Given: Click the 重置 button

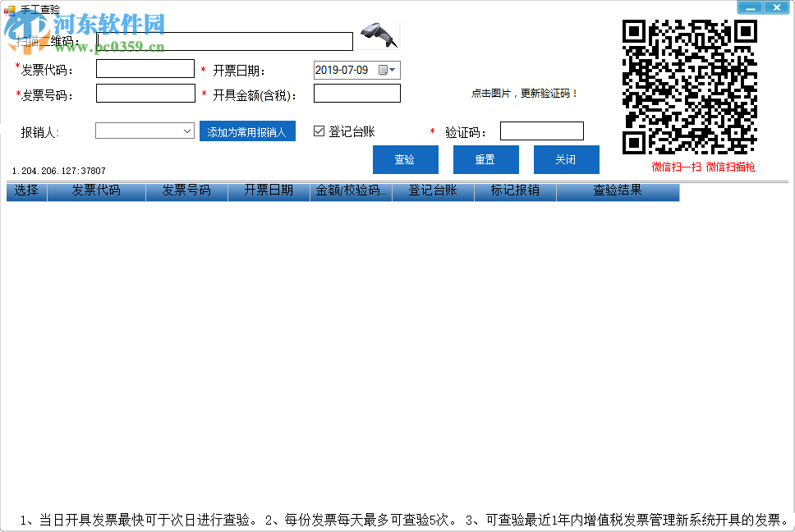Looking at the screenshot, I should (x=485, y=159).
